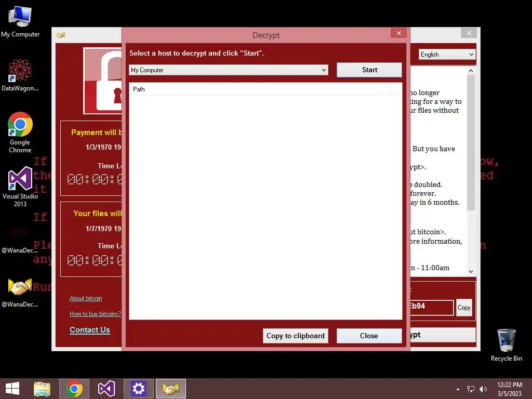532x399 pixels.
Task: Click the file list area under Path
Action: [265, 207]
